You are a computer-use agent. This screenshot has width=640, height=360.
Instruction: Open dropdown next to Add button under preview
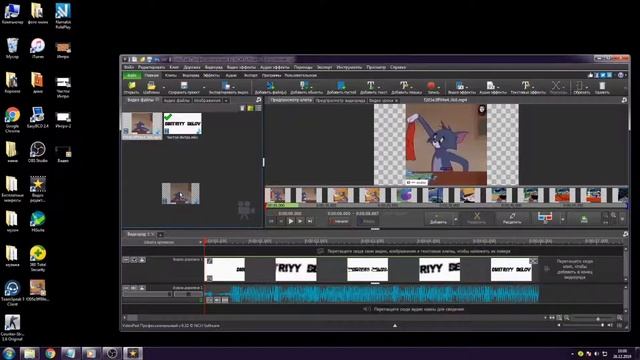pos(456,219)
